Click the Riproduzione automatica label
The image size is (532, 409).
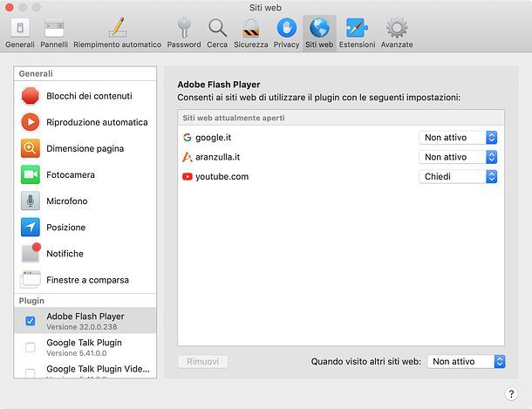(x=97, y=122)
